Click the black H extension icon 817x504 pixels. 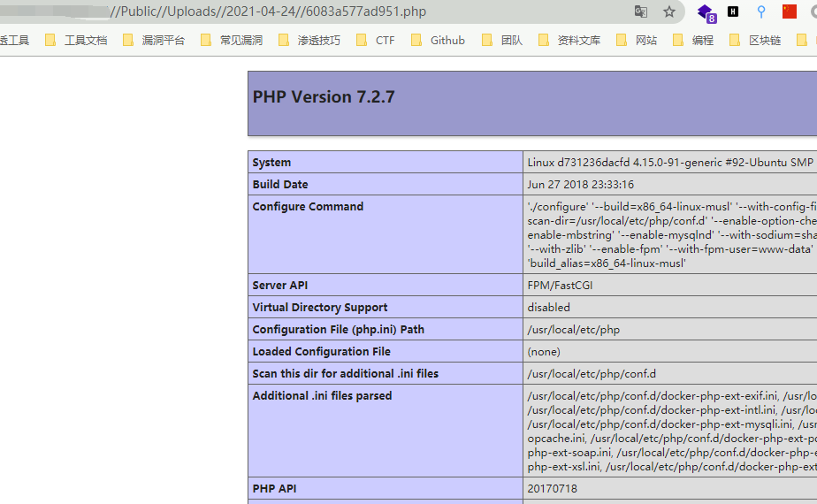tap(733, 11)
